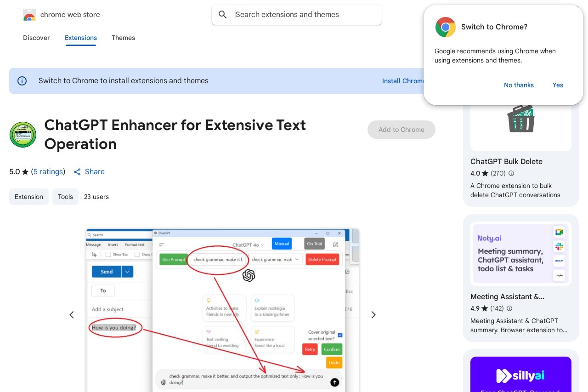Switch to the Themes tab
Viewport: 588px width, 392px height.
coord(123,38)
